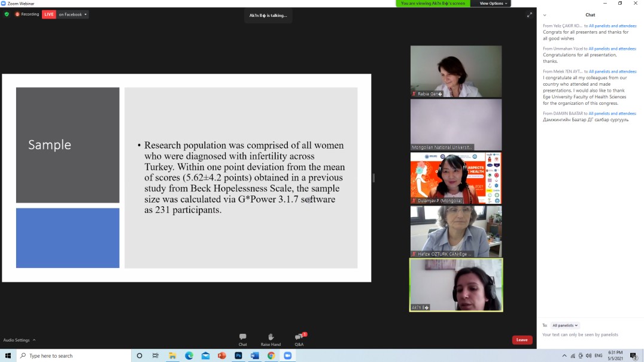644x362 pixels.
Task: Raise your hand in the webinar
Action: [271, 340]
